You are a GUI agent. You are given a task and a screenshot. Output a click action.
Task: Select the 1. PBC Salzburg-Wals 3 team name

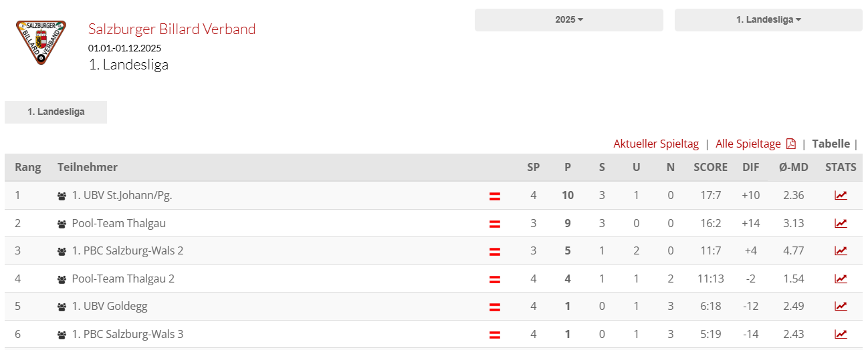point(127,334)
